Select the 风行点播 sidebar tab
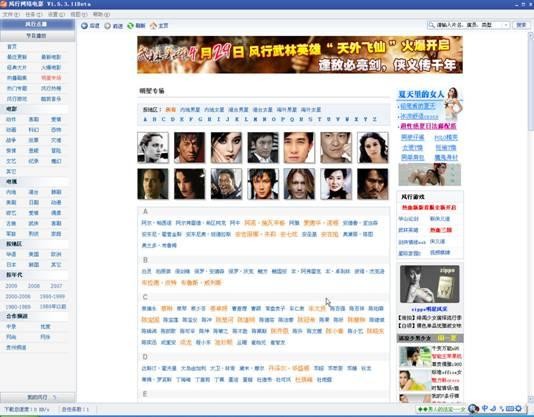The height and width of the screenshot is (417, 534). tap(37, 24)
